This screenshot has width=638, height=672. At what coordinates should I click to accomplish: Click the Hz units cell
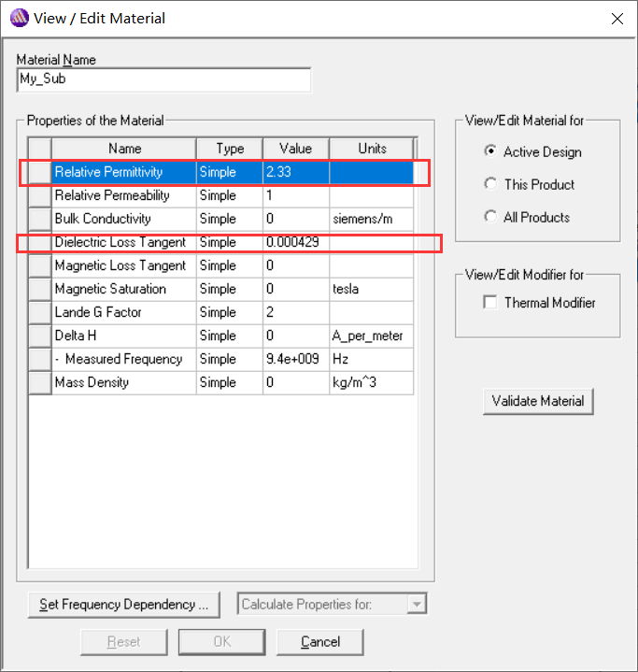[x=372, y=359]
